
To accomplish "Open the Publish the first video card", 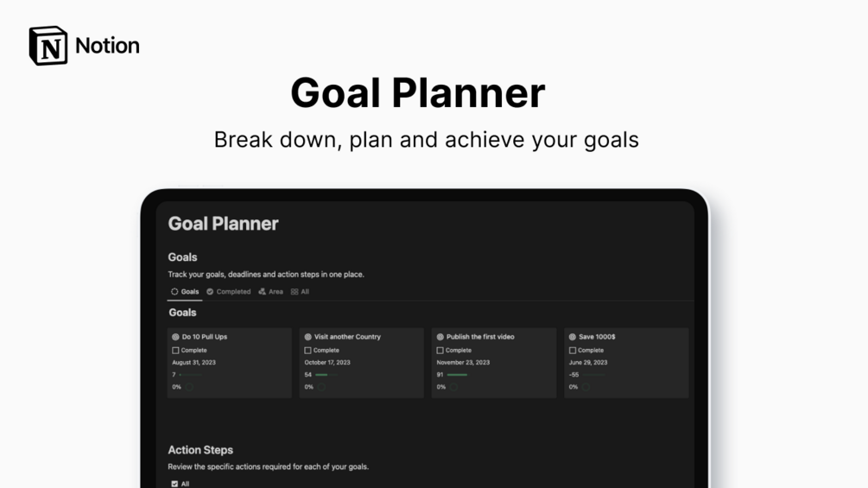I will click(494, 363).
